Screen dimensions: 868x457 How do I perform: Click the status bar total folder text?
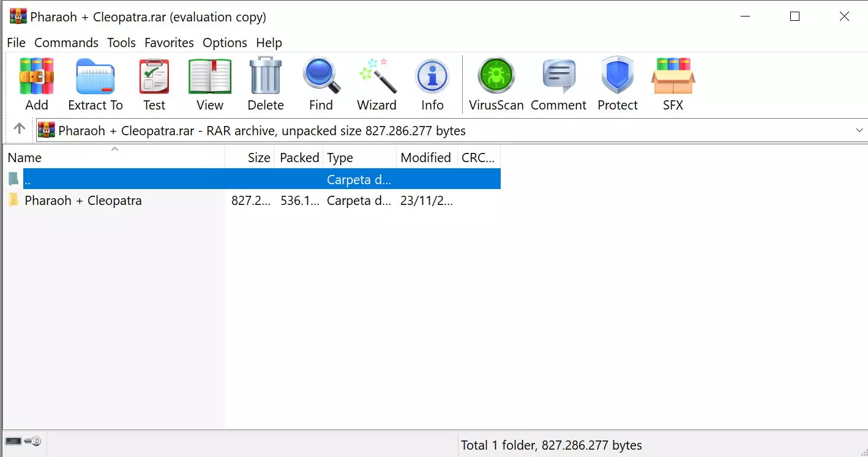(552, 445)
